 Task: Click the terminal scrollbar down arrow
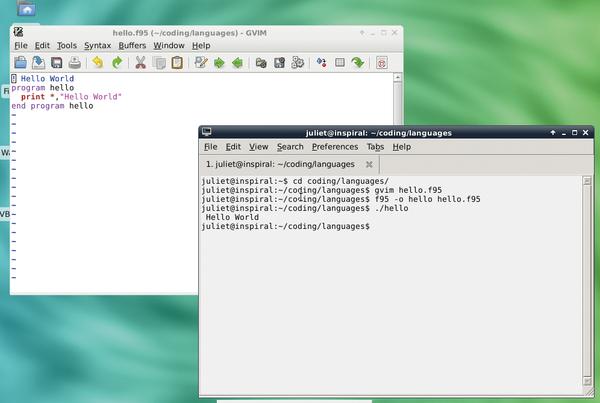click(x=587, y=381)
